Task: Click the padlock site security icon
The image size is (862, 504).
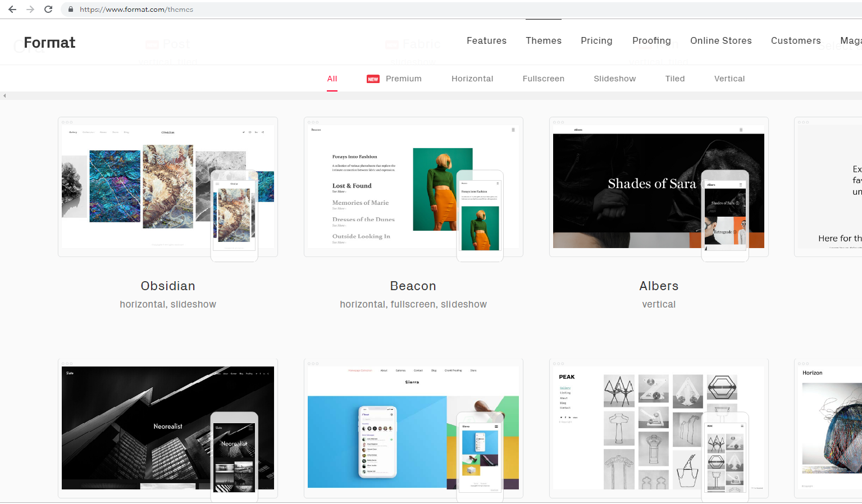Action: (71, 10)
